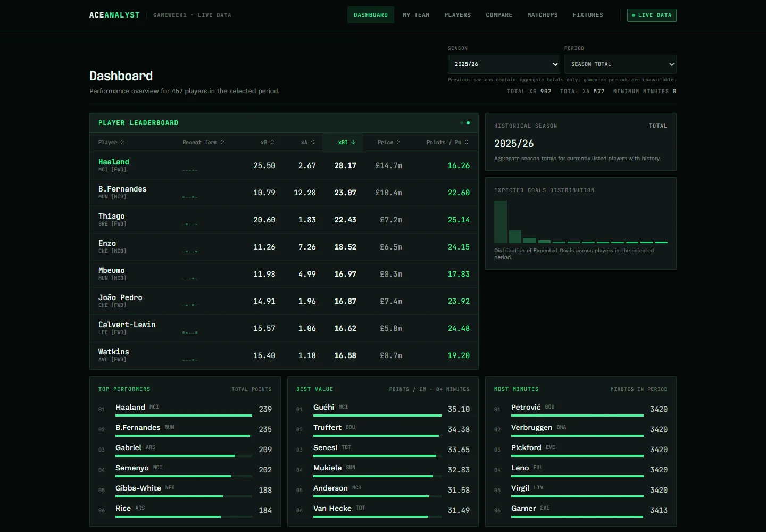The width and height of the screenshot is (766, 532).
Task: Navigate to the Matchups tab
Action: click(543, 15)
